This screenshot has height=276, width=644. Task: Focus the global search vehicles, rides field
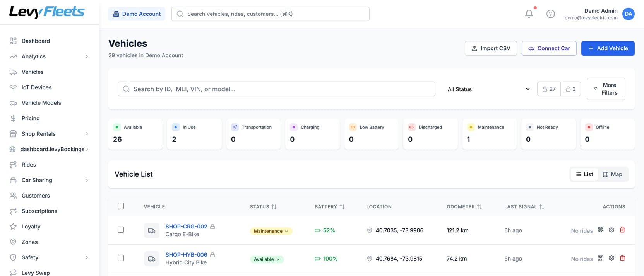[x=271, y=14]
